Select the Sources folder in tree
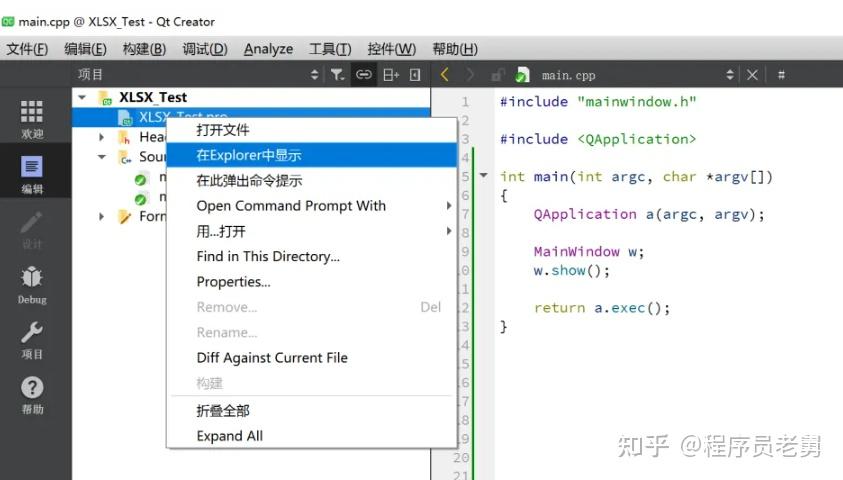The height and width of the screenshot is (480, 843). 152,157
